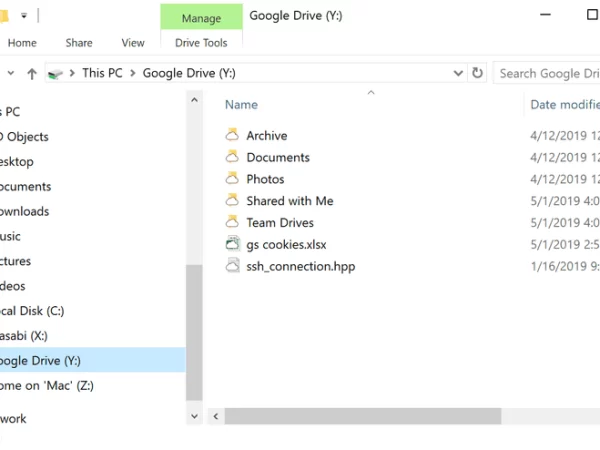Open the X: drive in sidebar
600x450 pixels.
click(x=24, y=336)
